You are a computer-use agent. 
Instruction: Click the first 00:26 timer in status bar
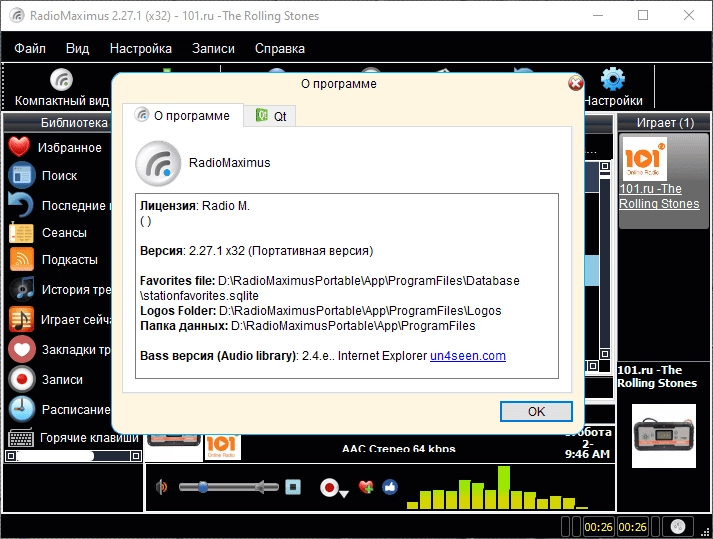point(598,527)
